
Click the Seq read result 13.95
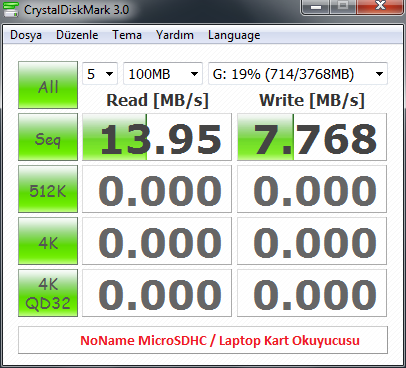[157, 137]
